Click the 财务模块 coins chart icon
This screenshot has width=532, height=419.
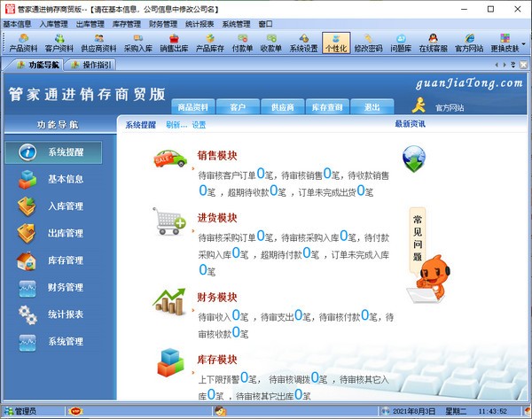pos(169,302)
